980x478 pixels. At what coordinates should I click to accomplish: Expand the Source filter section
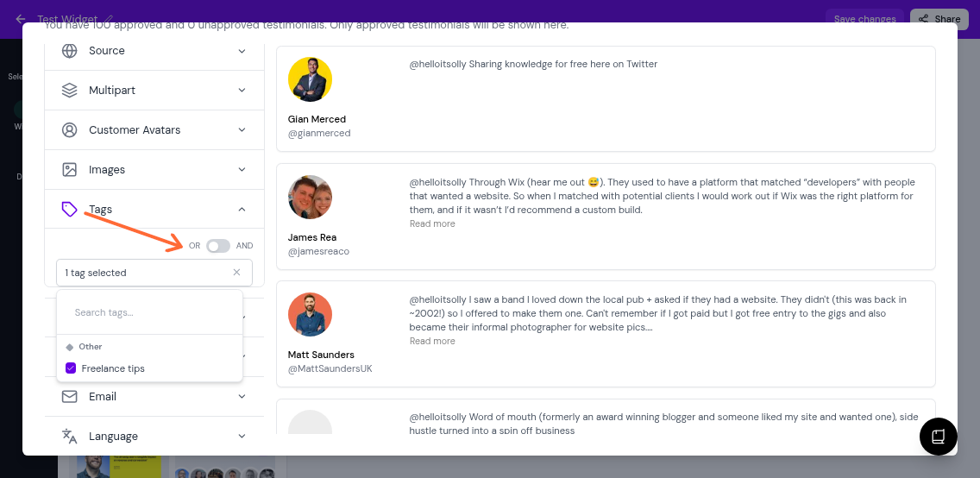pos(242,51)
